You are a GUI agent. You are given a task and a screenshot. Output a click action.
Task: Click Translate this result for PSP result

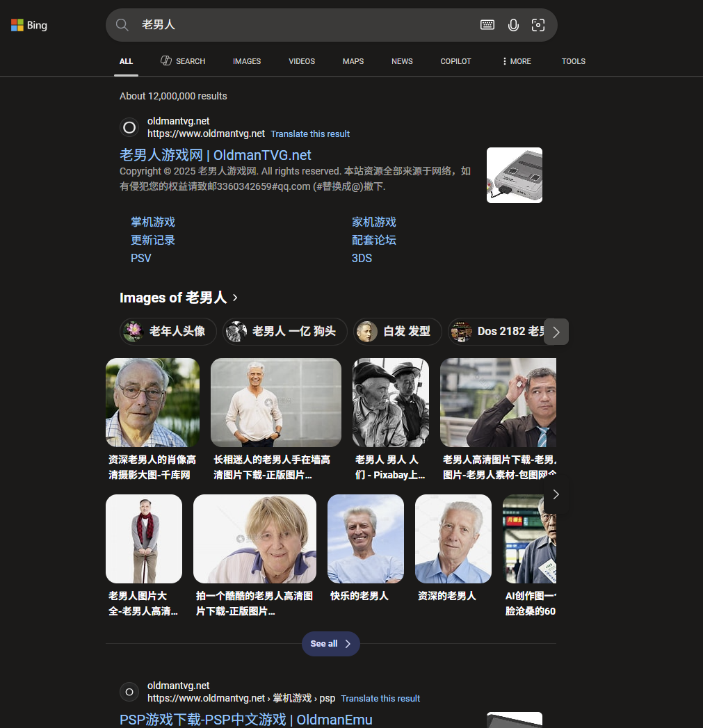(380, 698)
